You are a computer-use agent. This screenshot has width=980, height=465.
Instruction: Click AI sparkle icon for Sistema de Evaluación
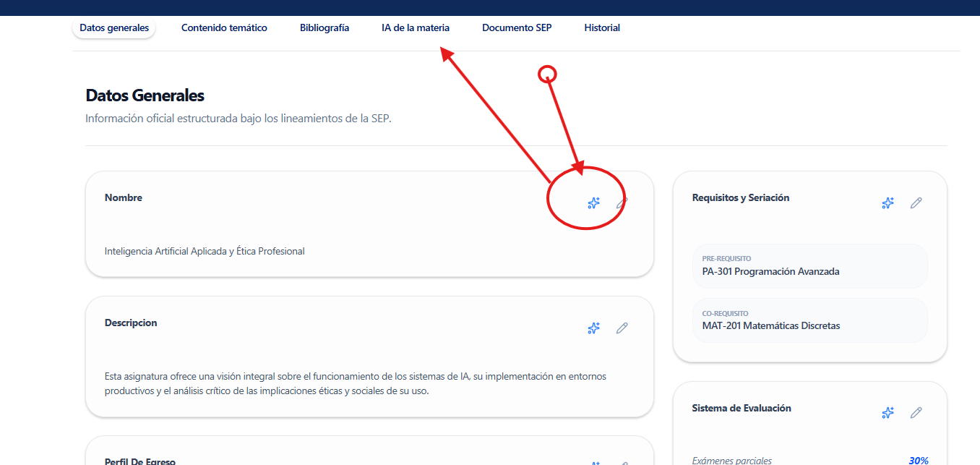point(887,413)
